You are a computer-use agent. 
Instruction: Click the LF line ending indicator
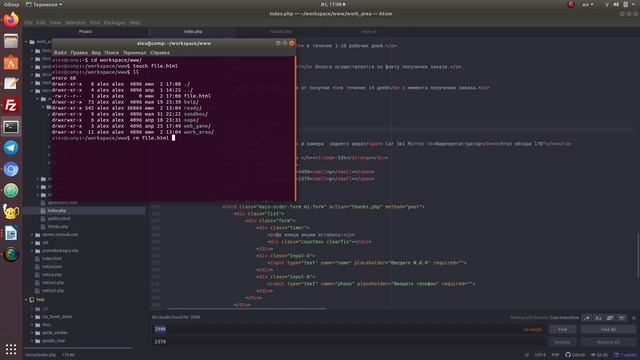click(527, 355)
